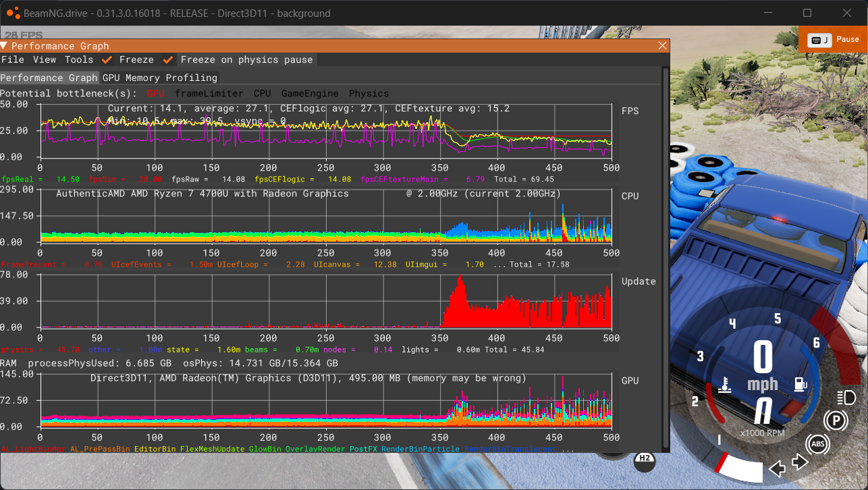Click the frameLimiter bottleneck label
868x490 pixels.
209,93
